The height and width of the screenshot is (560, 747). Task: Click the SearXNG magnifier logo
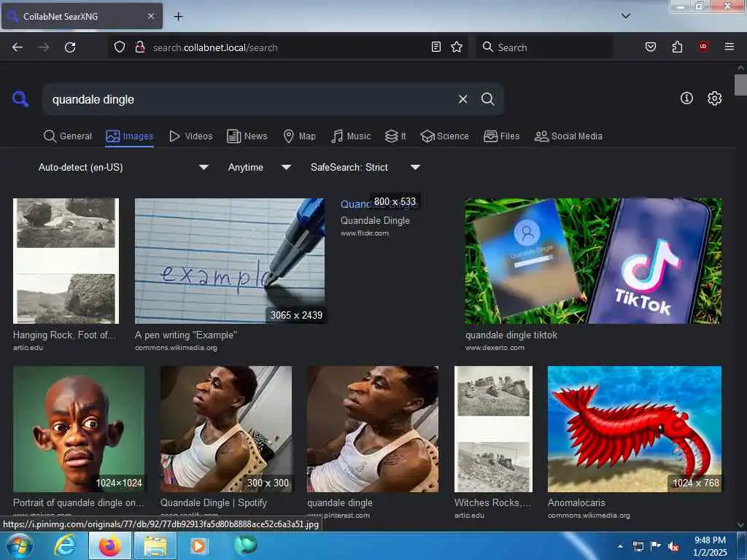pyautogui.click(x=20, y=99)
